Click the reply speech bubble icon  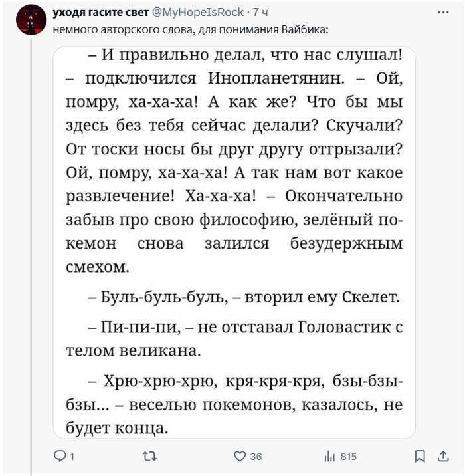point(58,456)
